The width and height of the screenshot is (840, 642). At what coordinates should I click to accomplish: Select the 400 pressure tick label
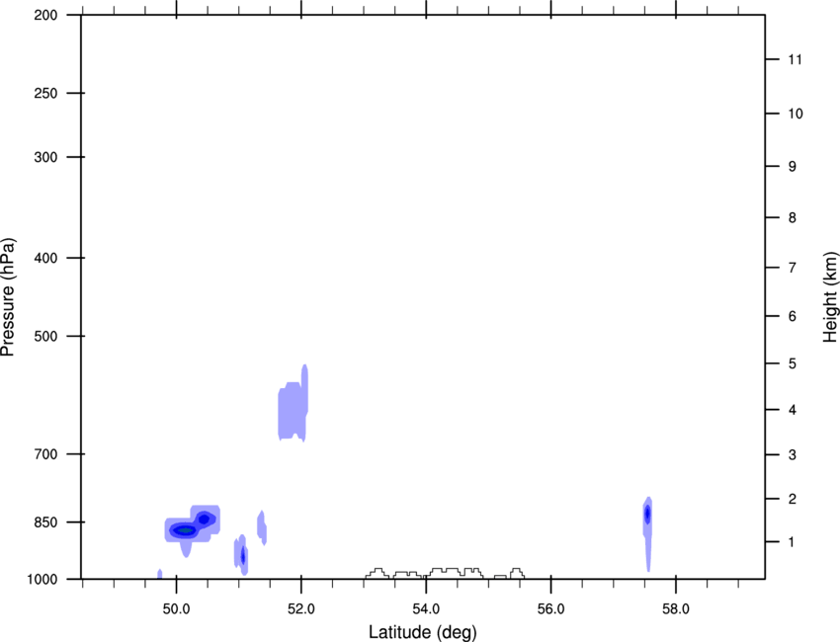click(x=45, y=258)
